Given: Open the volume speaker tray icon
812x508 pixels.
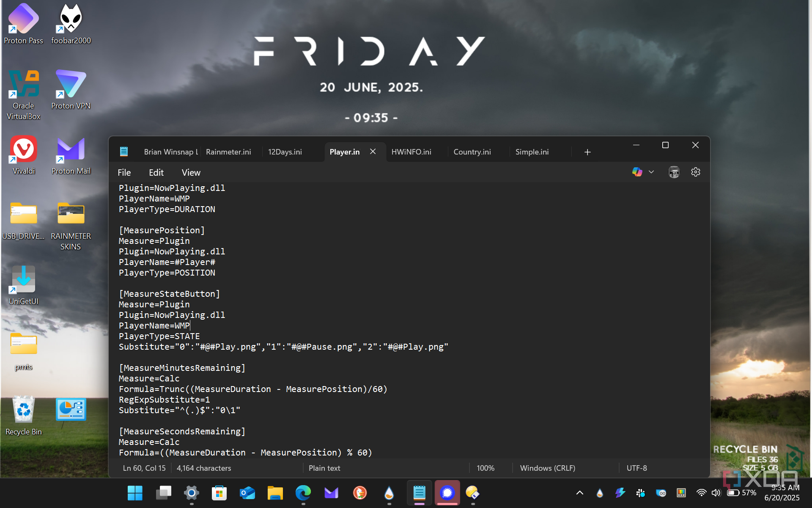Looking at the screenshot, I should pyautogui.click(x=716, y=493).
